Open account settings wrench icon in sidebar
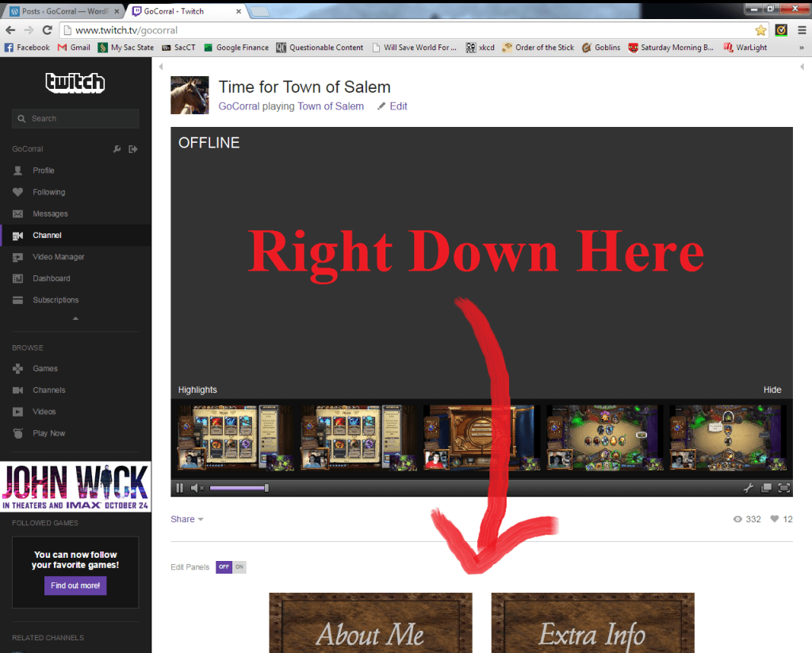Screen dimensions: 812x653 pos(117,149)
